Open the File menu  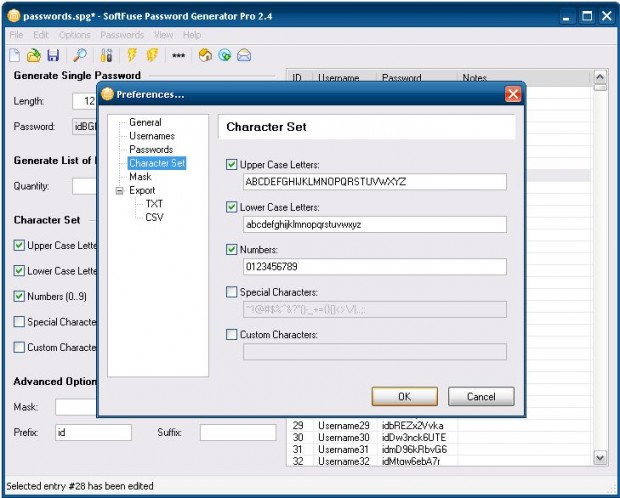(x=16, y=35)
